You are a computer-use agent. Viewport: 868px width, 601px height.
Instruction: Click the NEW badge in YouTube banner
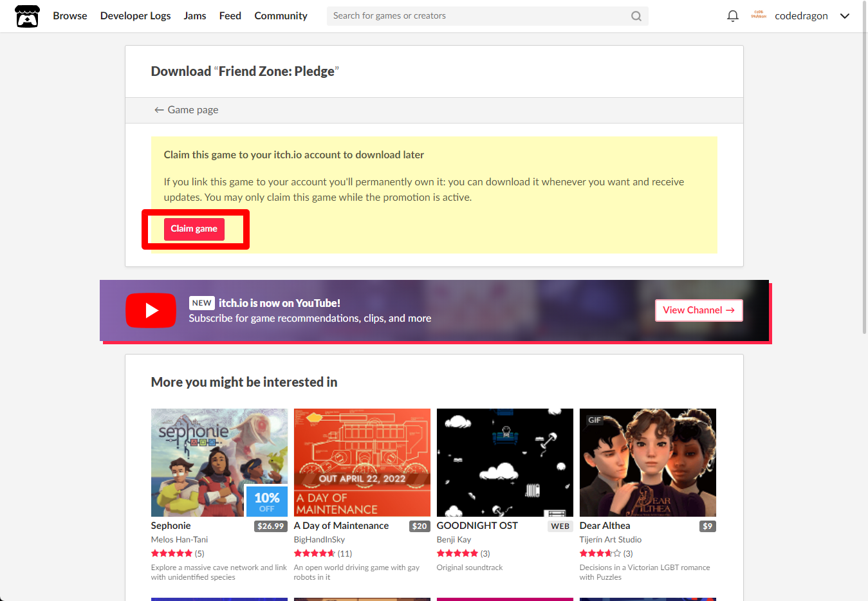click(x=202, y=303)
